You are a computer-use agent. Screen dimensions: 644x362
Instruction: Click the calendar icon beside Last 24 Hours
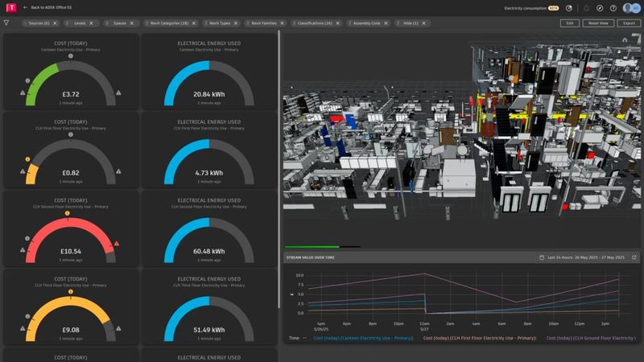pos(542,257)
